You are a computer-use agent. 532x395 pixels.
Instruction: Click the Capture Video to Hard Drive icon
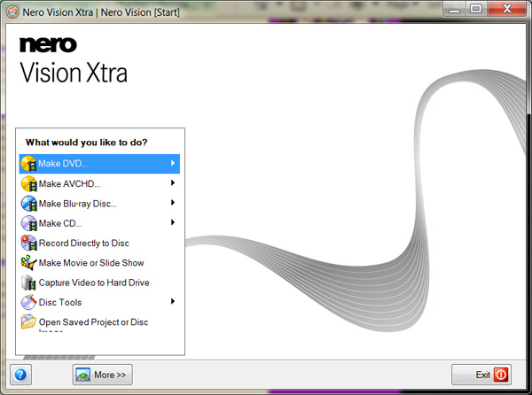click(x=29, y=283)
